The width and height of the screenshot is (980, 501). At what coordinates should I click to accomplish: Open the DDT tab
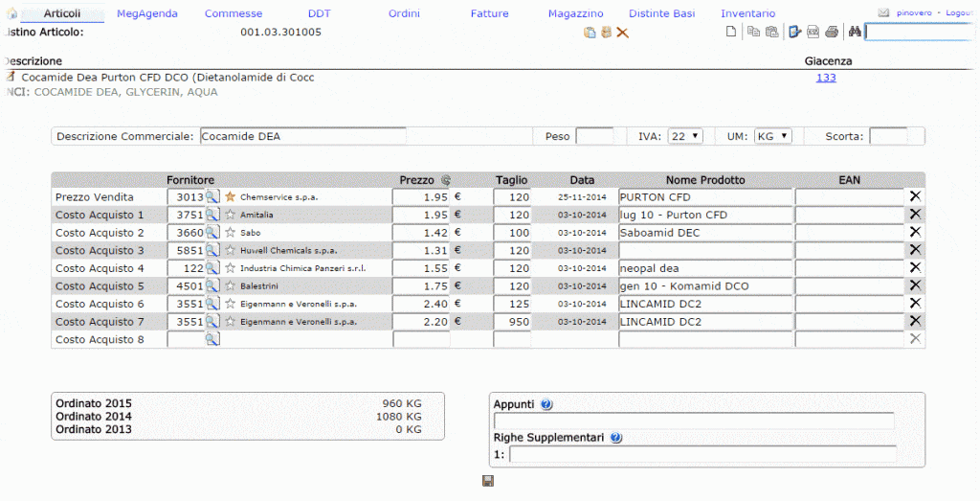(319, 13)
